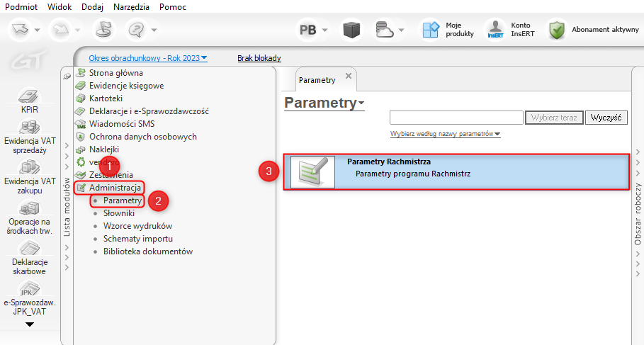
Task: Click the Konto InsERT icon
Action: (495, 30)
